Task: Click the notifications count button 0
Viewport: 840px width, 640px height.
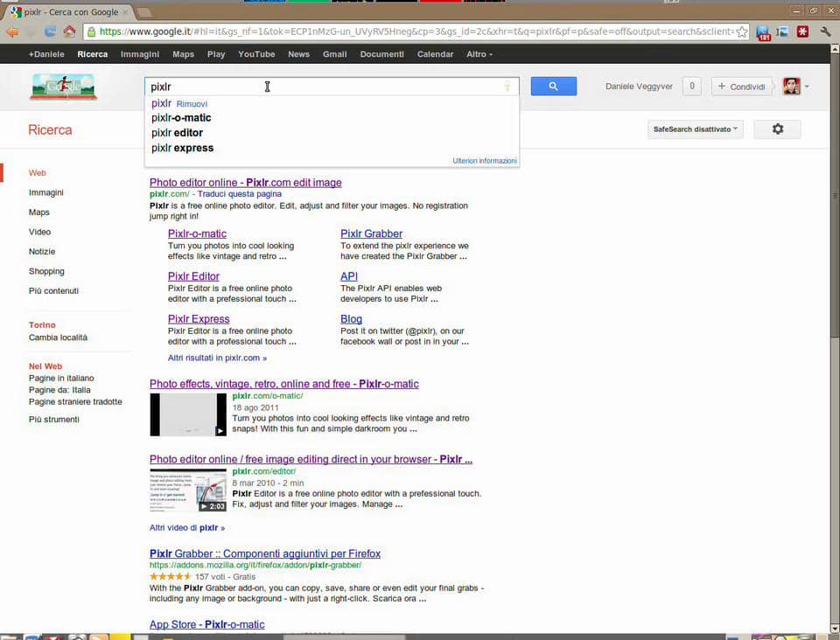Action: [x=691, y=87]
